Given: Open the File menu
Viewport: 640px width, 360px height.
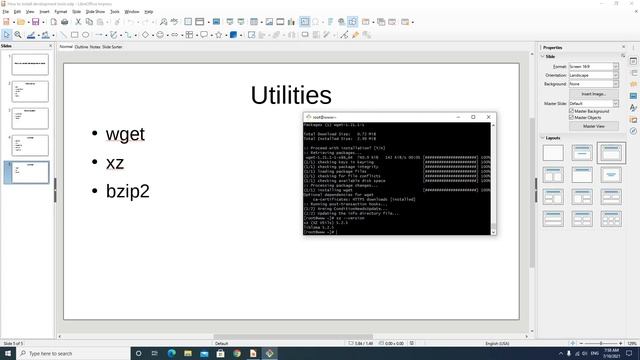Looking at the screenshot, I should (x=6, y=12).
